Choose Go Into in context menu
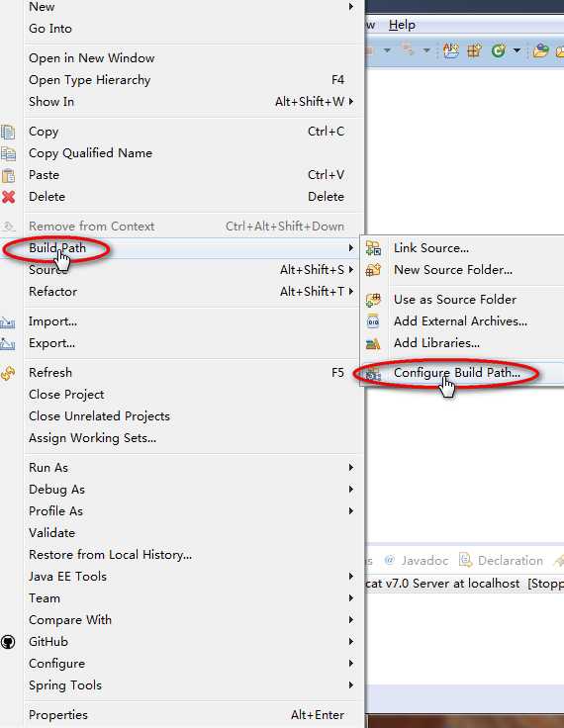The height and width of the screenshot is (728, 564). click(193, 29)
